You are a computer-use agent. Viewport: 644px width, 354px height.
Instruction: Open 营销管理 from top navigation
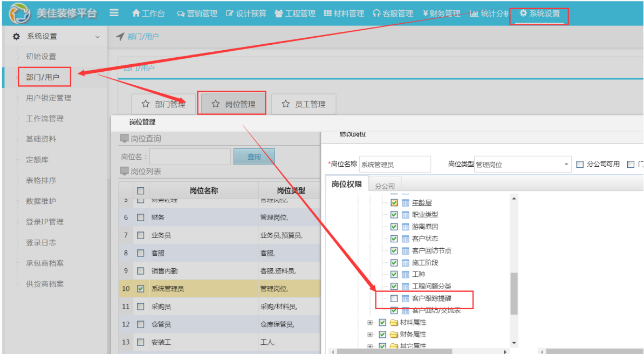tap(197, 13)
